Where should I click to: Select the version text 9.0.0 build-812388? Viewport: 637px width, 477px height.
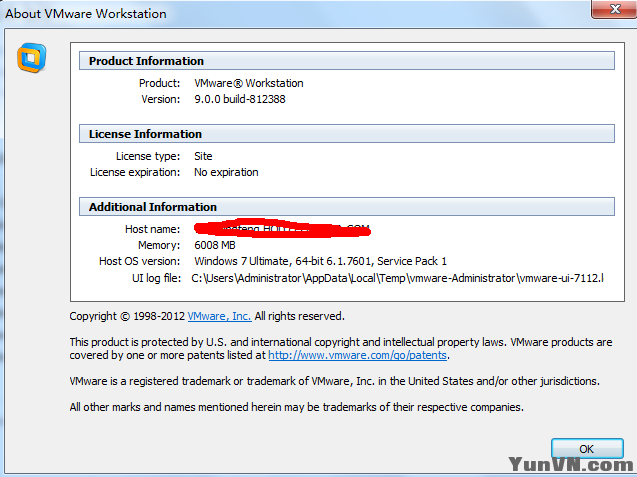click(240, 99)
